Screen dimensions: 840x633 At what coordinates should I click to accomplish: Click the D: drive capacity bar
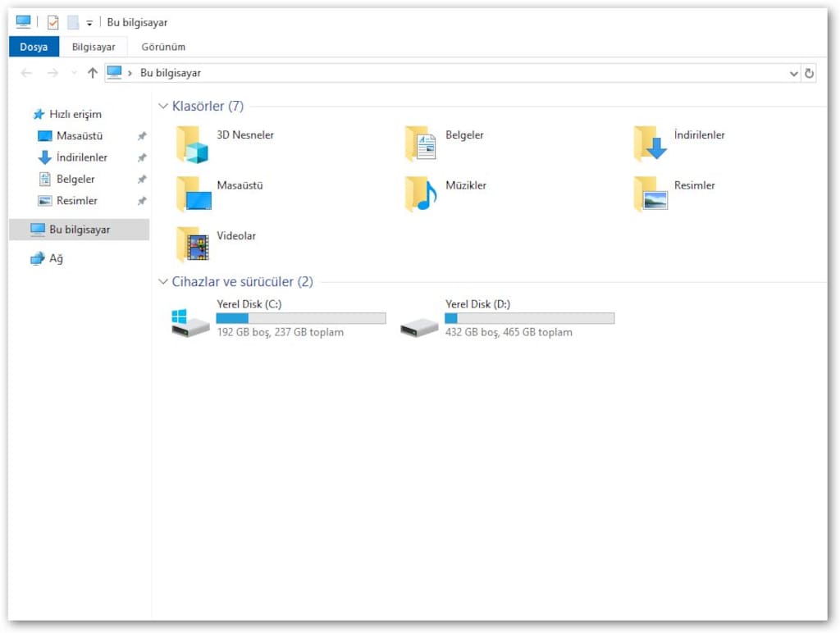point(530,318)
